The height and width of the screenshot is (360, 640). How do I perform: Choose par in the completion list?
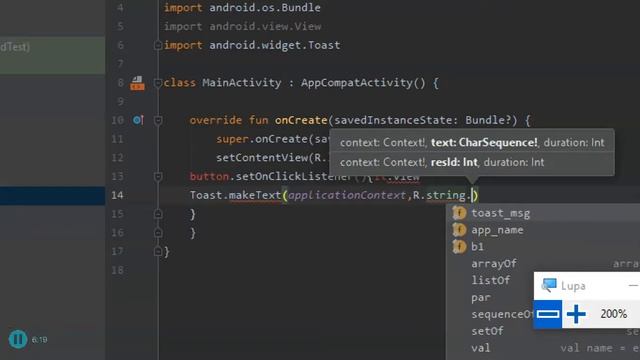point(481,298)
